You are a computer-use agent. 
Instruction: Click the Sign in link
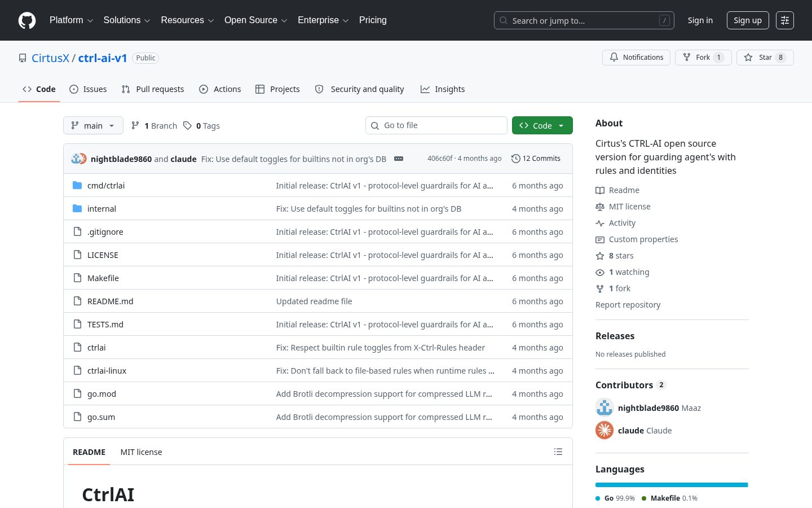click(700, 20)
